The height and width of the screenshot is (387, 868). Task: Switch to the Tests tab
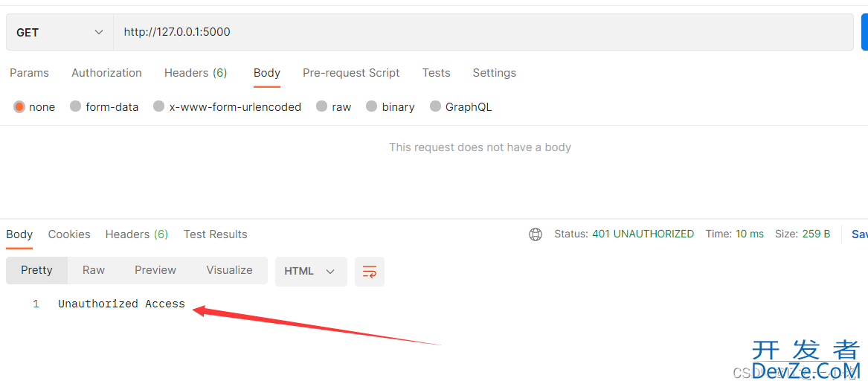tap(436, 73)
